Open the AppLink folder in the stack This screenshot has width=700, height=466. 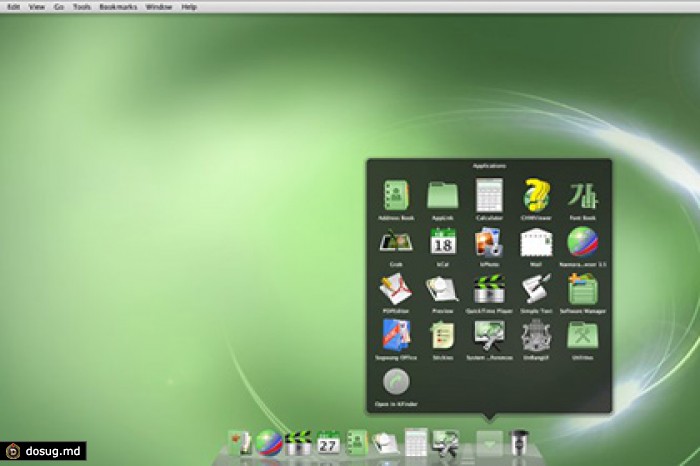(442, 196)
